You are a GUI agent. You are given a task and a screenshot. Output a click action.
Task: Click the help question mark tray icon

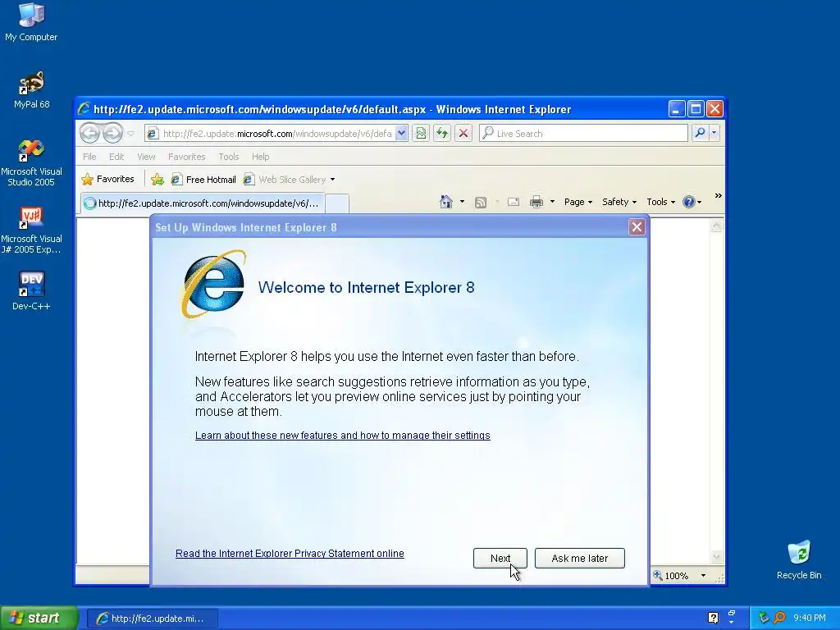tap(713, 618)
